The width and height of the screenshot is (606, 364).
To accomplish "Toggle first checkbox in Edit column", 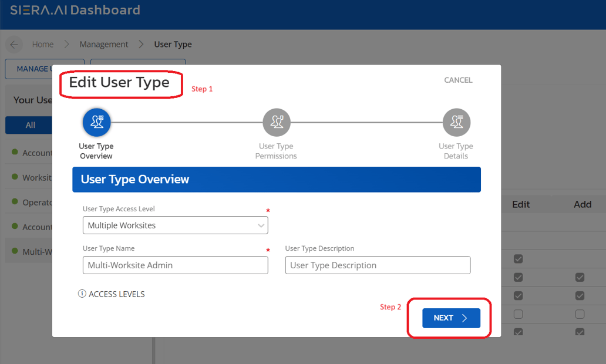I will (519, 259).
